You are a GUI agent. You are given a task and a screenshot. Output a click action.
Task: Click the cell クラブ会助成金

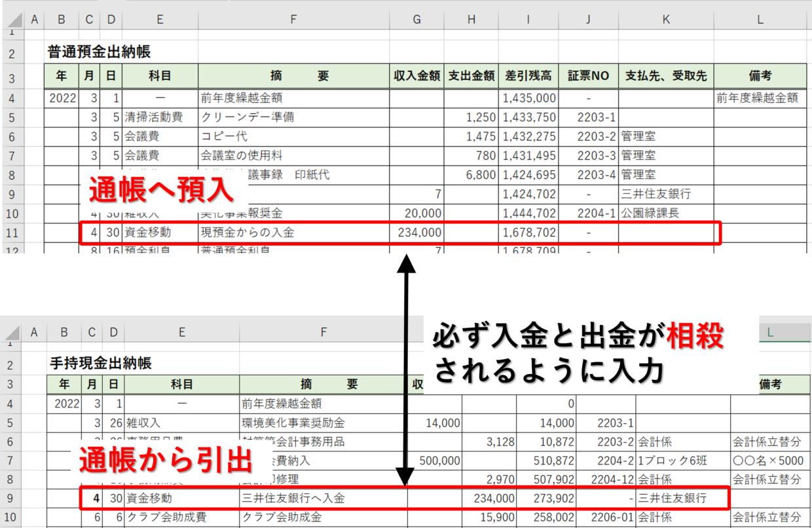[323, 517]
